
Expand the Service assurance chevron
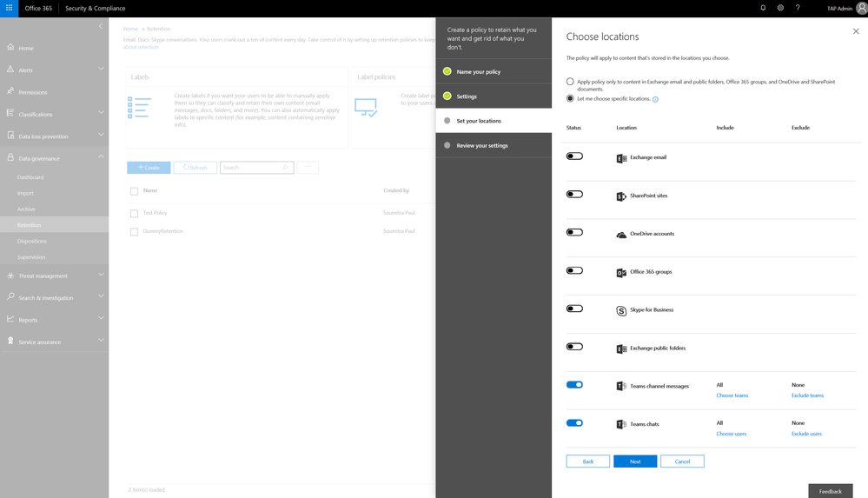pyautogui.click(x=101, y=340)
